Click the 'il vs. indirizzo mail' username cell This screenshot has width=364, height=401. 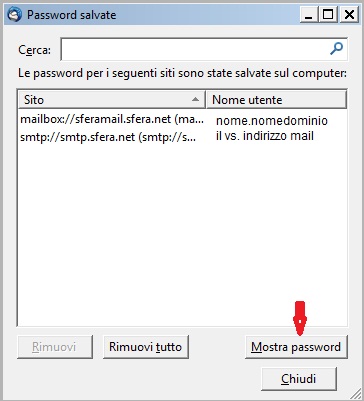(265, 136)
